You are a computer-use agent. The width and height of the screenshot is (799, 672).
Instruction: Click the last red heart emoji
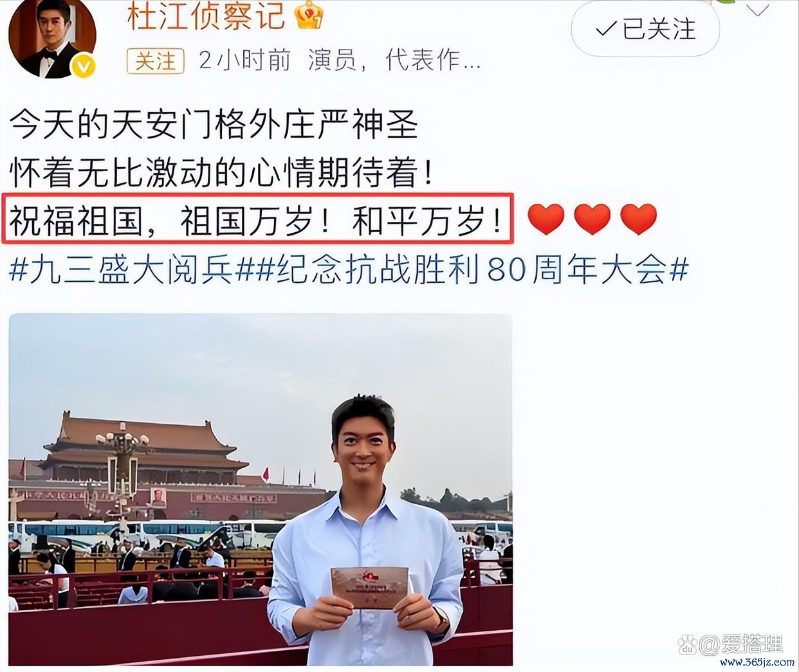(x=638, y=219)
